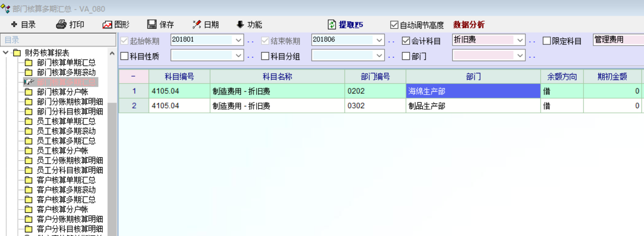Enable the 科目分组 checkbox
This screenshot has width=644, height=236.
(265, 56)
